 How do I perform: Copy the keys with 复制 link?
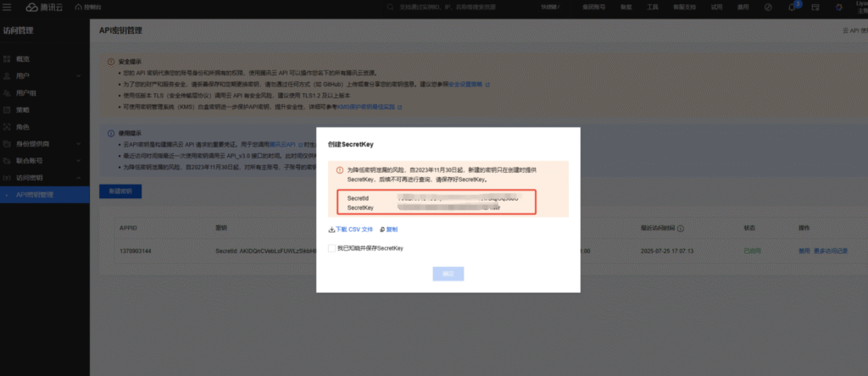(x=392, y=229)
